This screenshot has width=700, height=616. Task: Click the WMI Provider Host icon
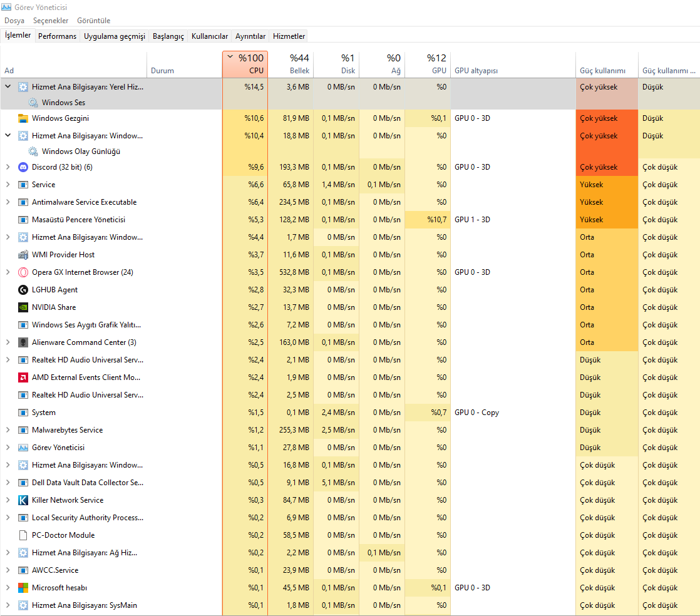tap(23, 254)
